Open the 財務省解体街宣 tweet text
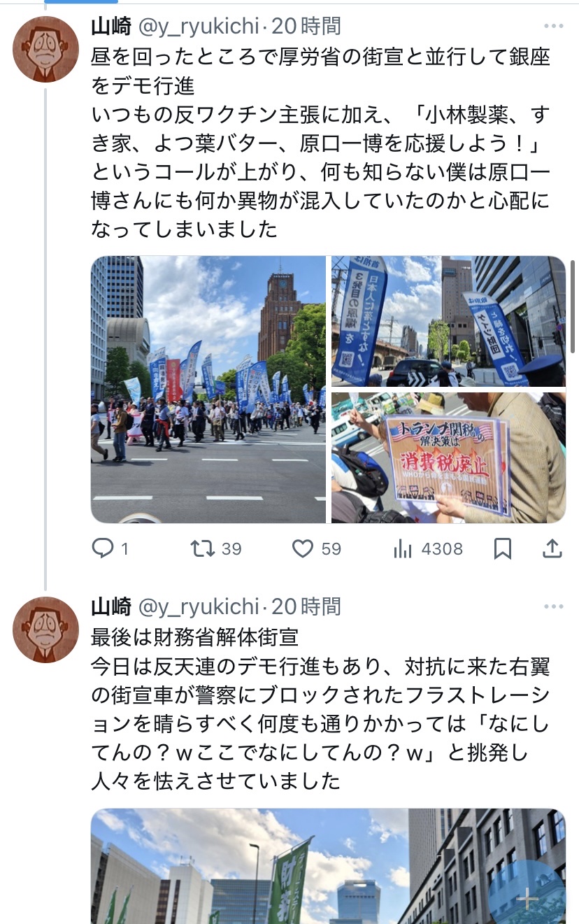579x924 pixels. point(321,709)
